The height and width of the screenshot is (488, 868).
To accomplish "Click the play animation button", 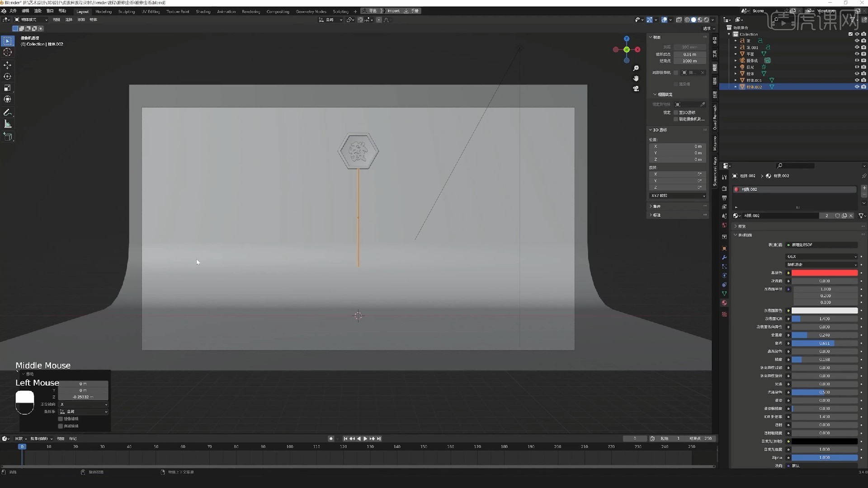I will [365, 439].
